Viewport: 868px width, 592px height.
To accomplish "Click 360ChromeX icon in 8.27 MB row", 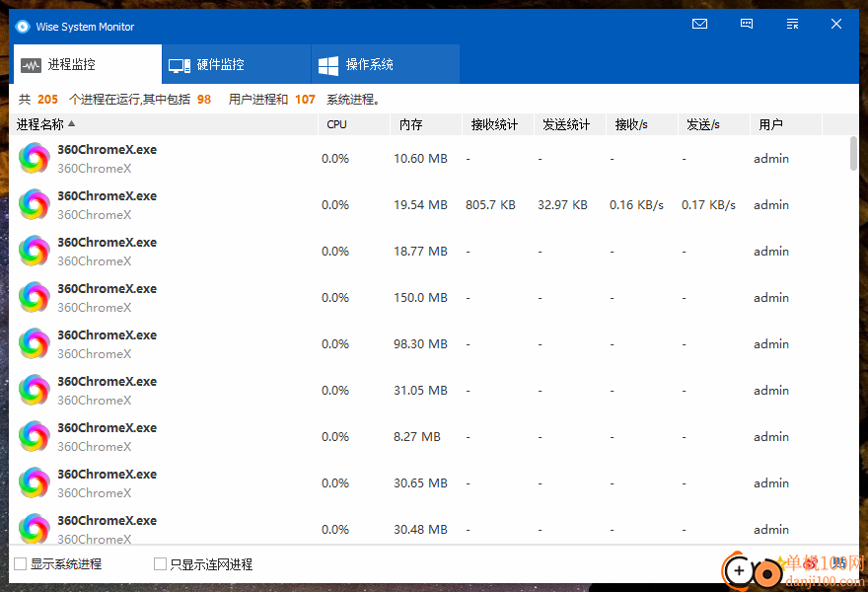I will (35, 437).
